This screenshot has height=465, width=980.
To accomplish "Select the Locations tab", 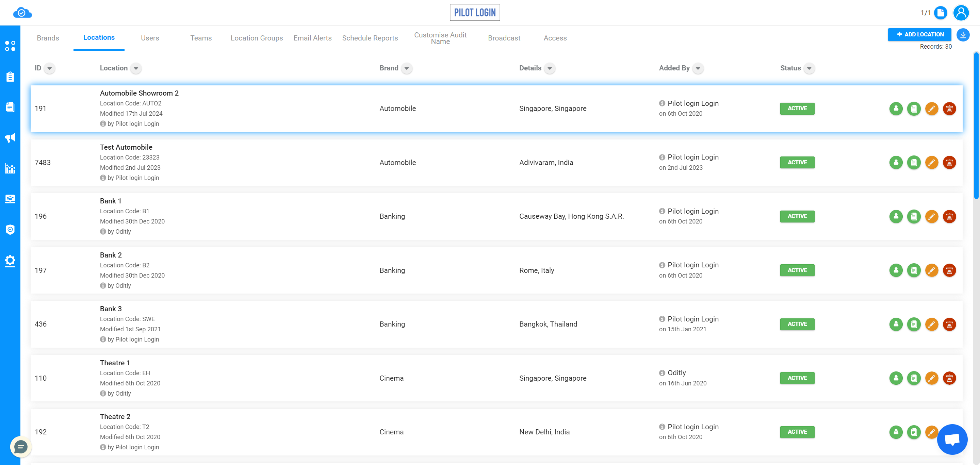I will click(x=99, y=38).
